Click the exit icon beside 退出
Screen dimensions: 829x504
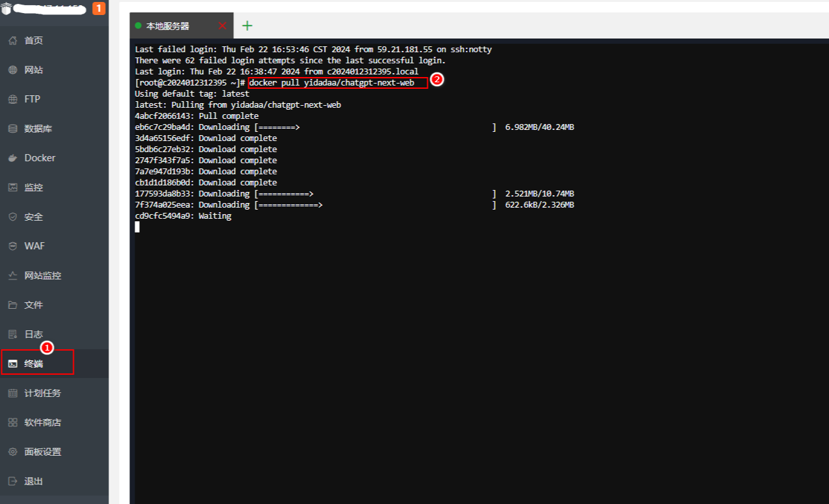pyautogui.click(x=12, y=481)
